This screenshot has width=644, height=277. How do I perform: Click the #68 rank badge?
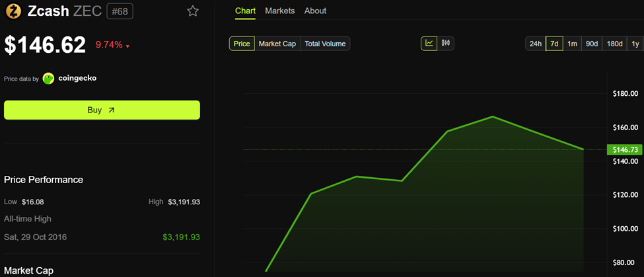[120, 11]
